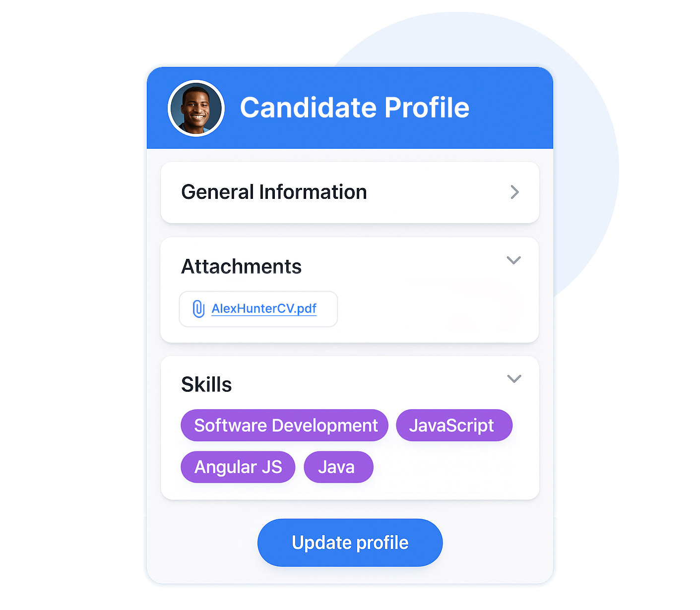700x610 pixels.
Task: Open the General Information row label
Action: coord(274,192)
